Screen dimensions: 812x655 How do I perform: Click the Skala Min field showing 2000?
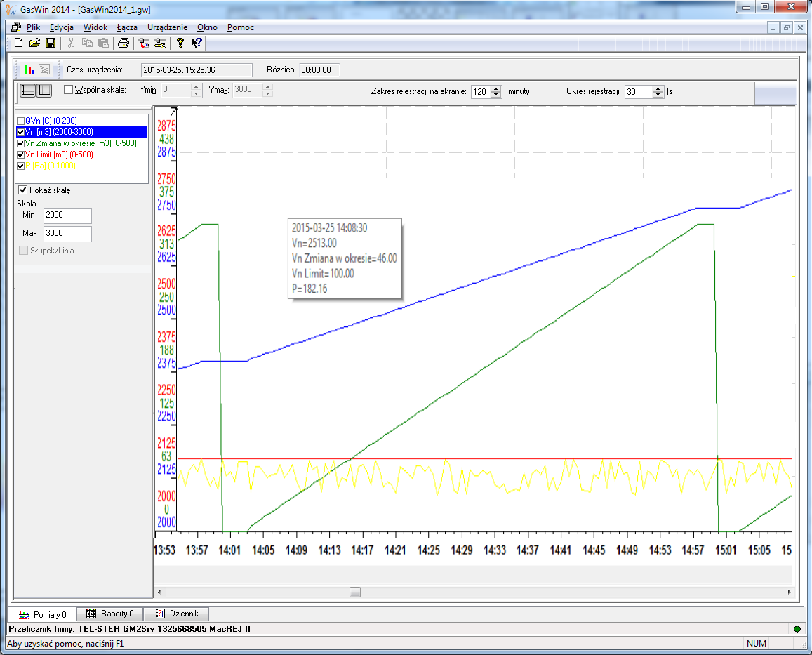tap(67, 215)
